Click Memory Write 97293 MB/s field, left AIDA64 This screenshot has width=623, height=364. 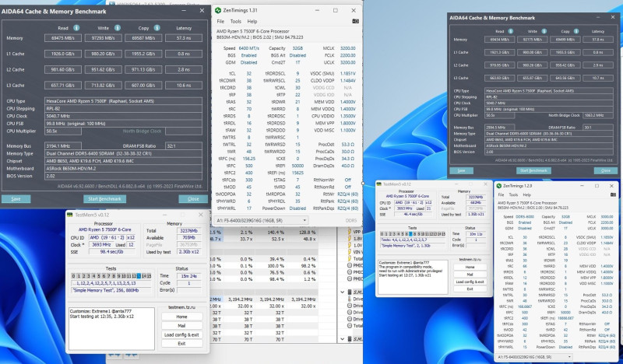tap(104, 38)
